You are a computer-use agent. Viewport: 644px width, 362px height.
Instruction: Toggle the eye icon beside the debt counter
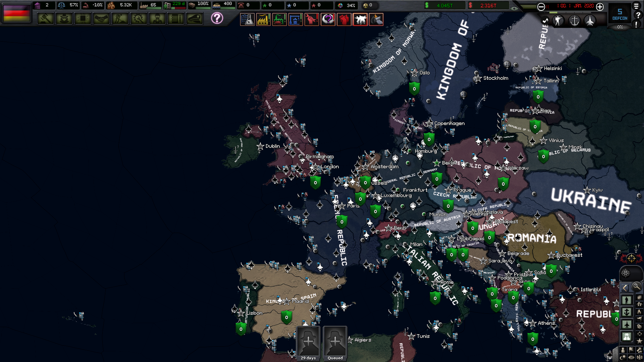[514, 8]
